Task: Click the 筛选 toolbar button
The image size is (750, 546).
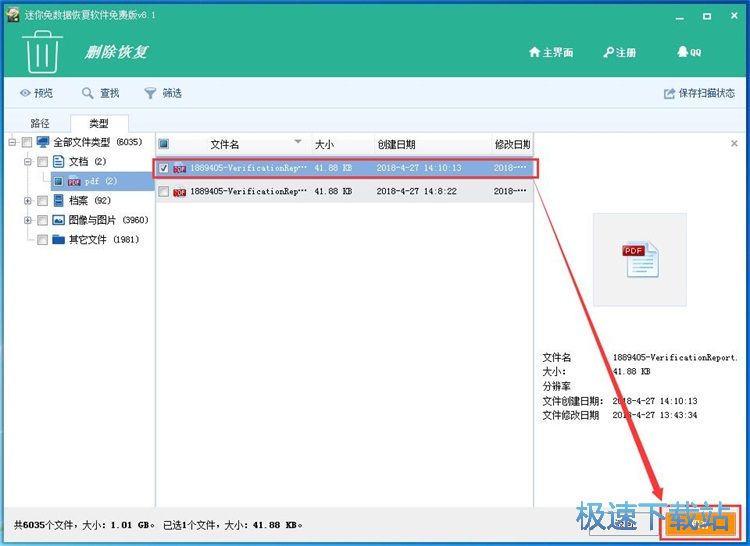Action: tap(163, 93)
